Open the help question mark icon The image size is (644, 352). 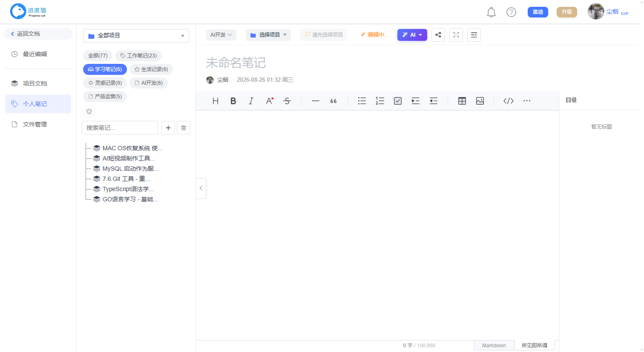(x=511, y=12)
